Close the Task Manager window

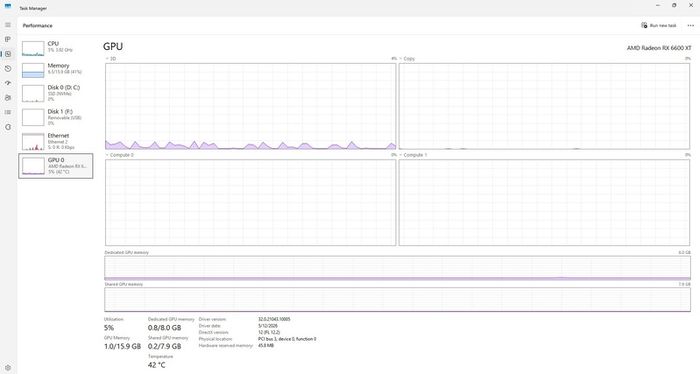[691, 5]
